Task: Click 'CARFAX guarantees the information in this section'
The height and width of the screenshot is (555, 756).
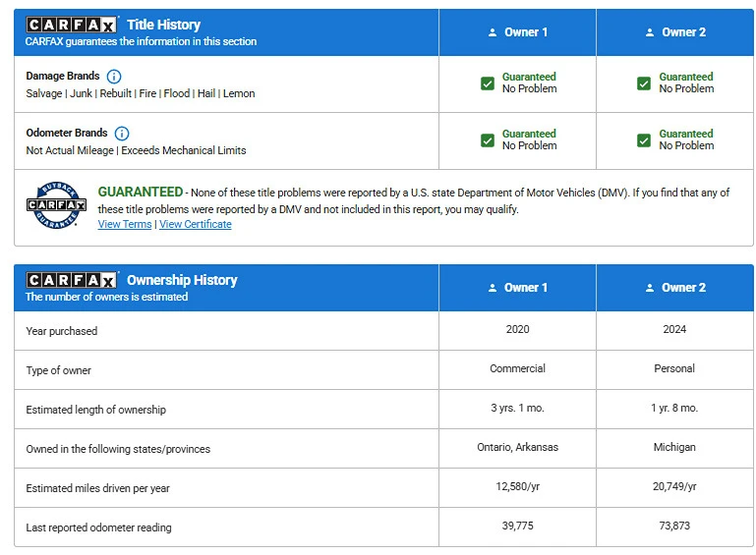Action: coord(141,41)
